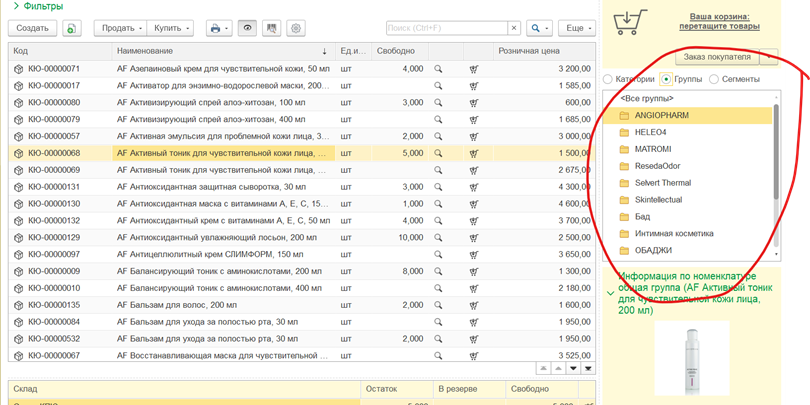The width and height of the screenshot is (810, 405).
Task: Add КЮ-00000069 to cart icon
Action: 473,170
